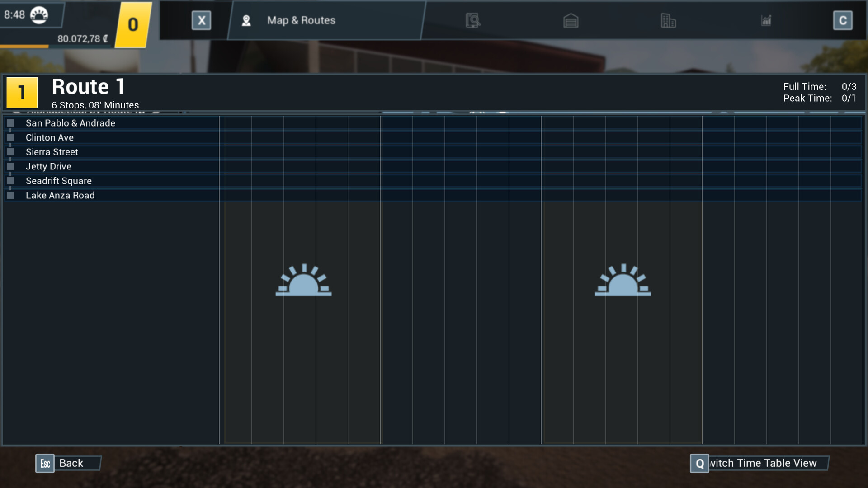Toggle the checkbox next to Clinton Ave
This screenshot has height=488, width=868.
tap(10, 137)
